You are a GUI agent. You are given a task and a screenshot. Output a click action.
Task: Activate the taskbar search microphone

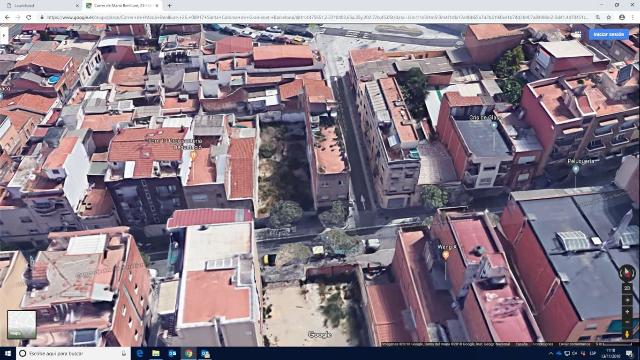[124, 353]
